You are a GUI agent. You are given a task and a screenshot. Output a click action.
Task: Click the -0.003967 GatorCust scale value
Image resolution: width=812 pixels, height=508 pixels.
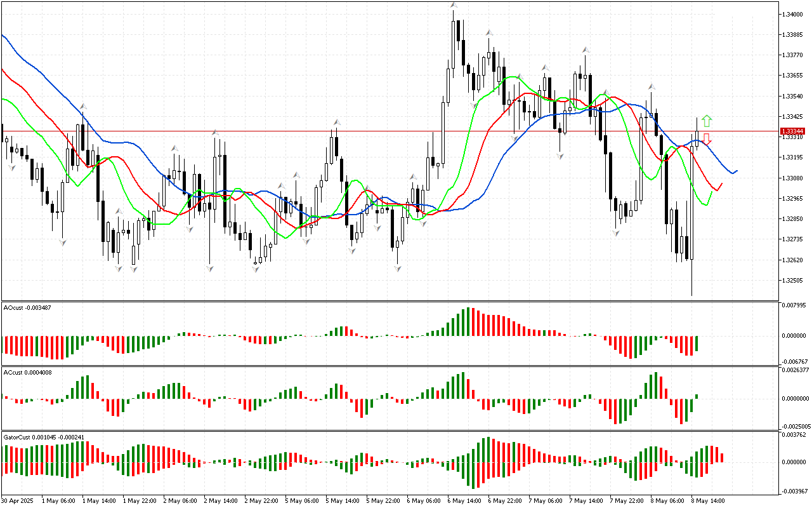(x=796, y=490)
